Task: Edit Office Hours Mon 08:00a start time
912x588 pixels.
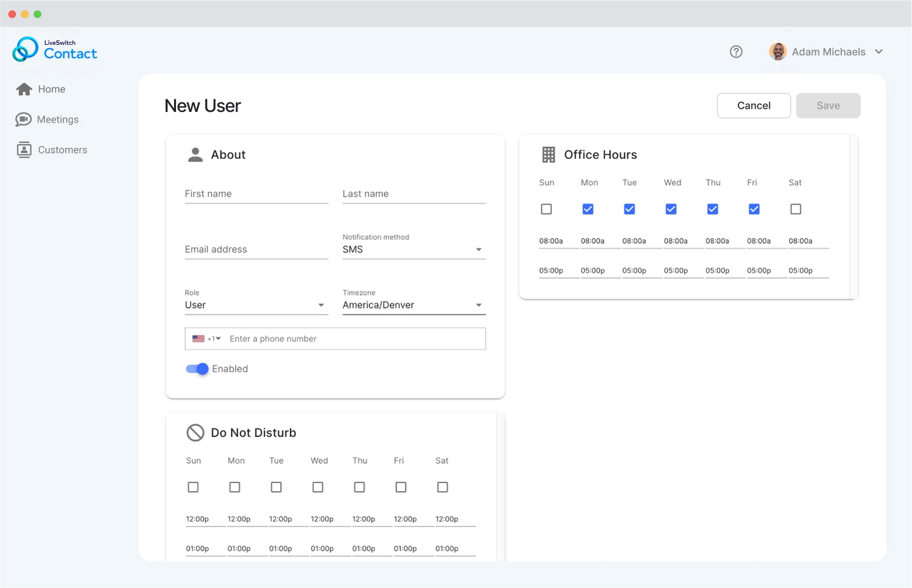Action: point(600,241)
